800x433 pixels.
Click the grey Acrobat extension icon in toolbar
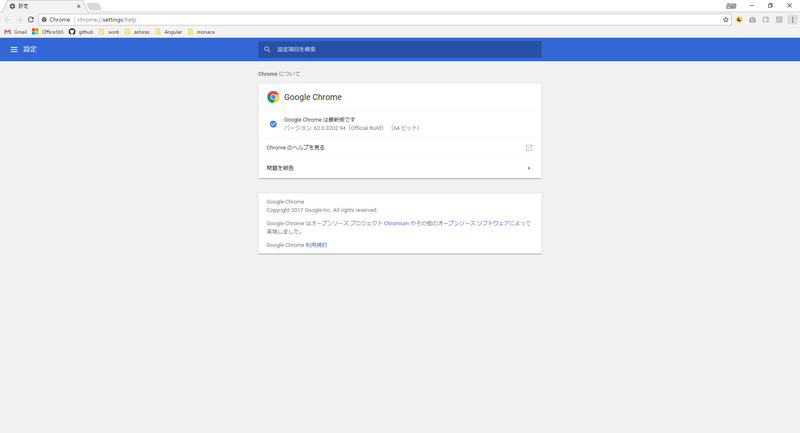tap(779, 19)
